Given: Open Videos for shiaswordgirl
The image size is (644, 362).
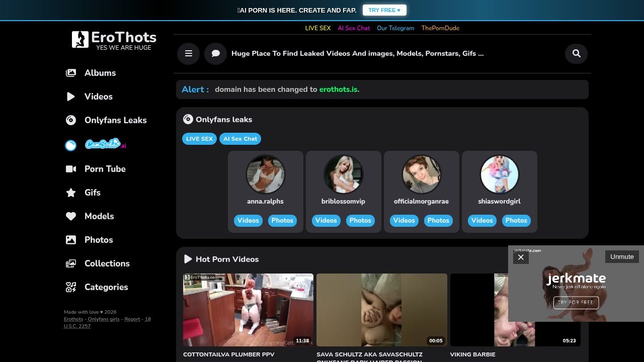Looking at the screenshot, I should tap(482, 221).
